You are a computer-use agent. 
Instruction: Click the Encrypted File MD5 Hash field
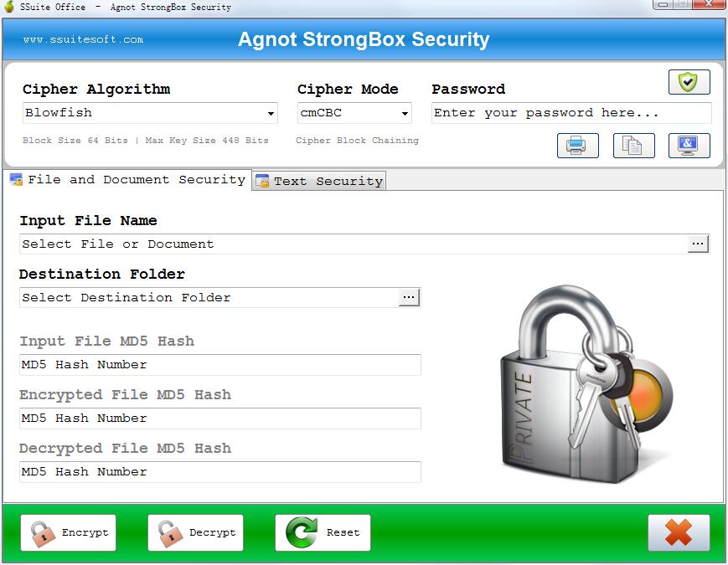click(x=220, y=419)
